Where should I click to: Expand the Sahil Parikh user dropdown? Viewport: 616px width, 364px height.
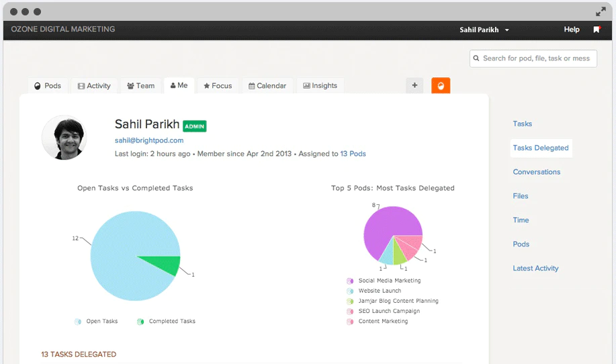(x=484, y=30)
